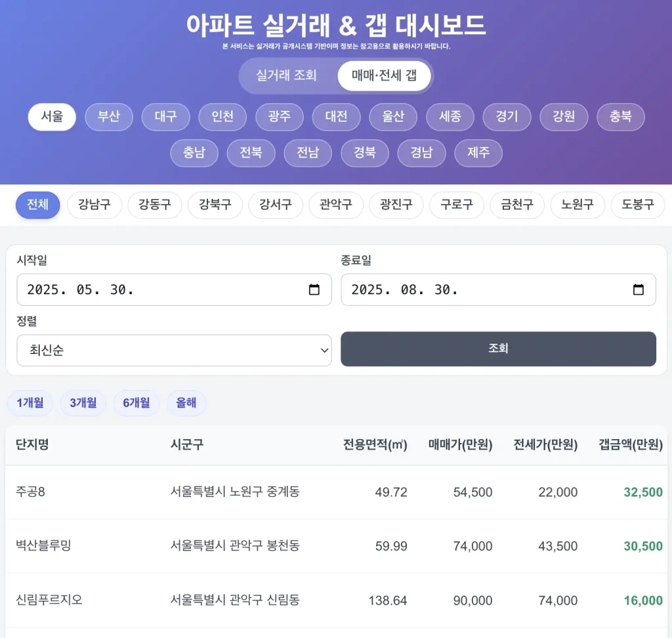Image resolution: width=672 pixels, height=638 pixels.
Task: Switch to the 매매·전세 갭 tab
Action: (384, 75)
